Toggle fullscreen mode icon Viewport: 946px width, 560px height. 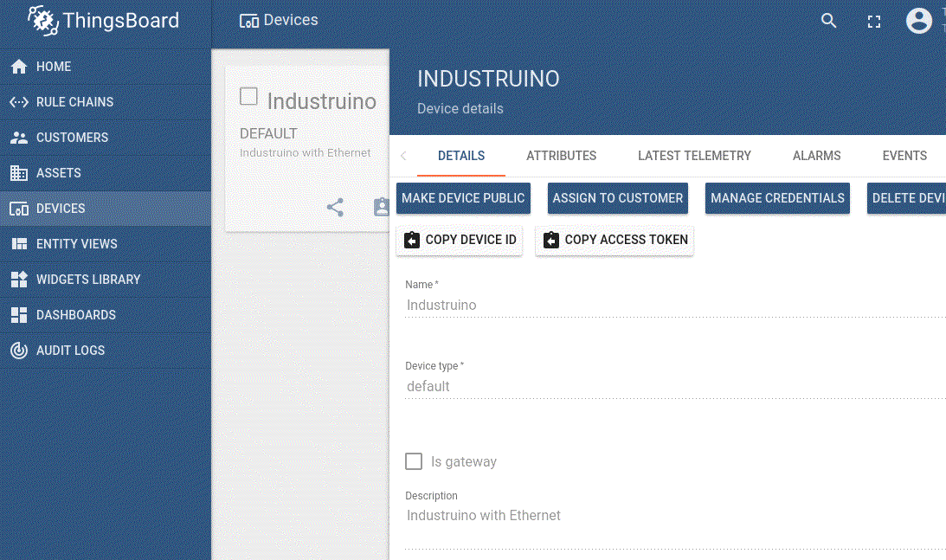click(873, 22)
